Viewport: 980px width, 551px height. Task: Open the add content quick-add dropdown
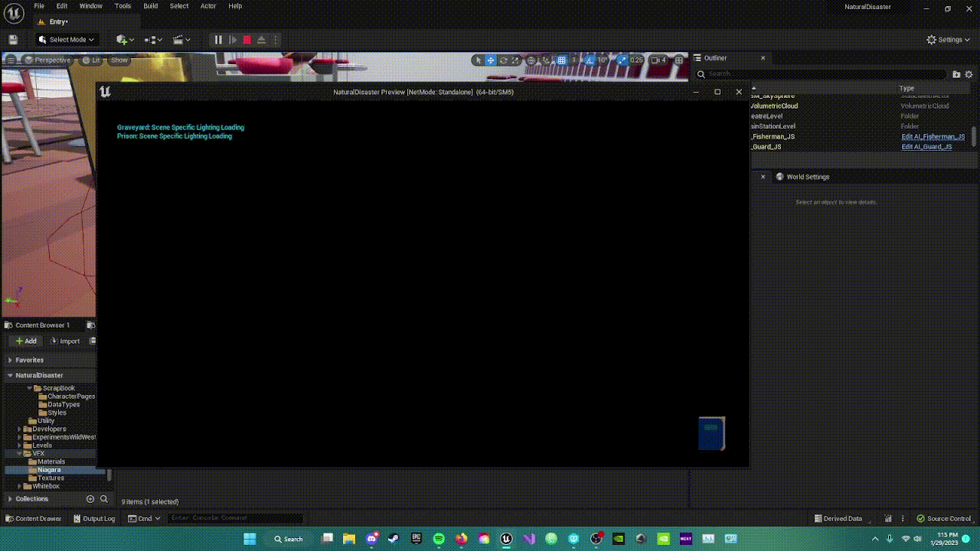click(x=125, y=40)
